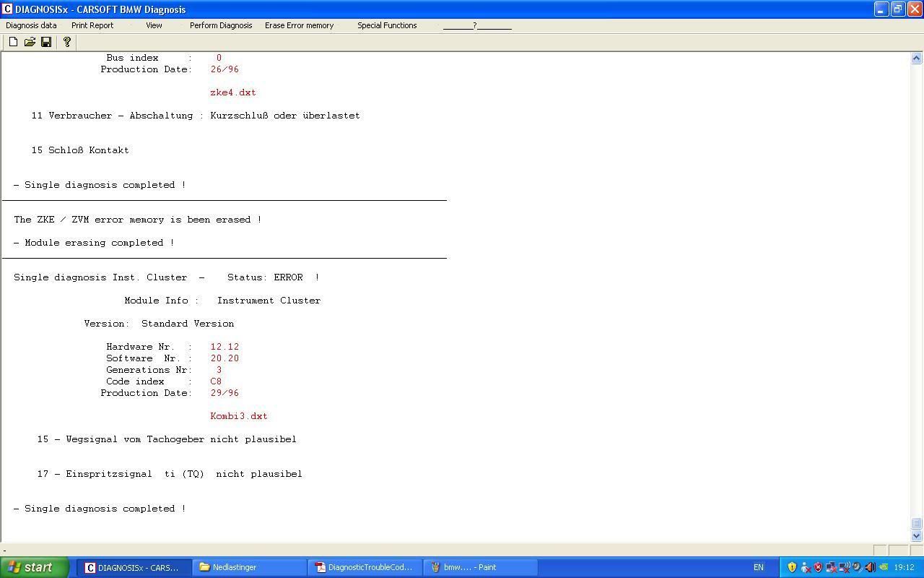
Task: Click the Bus index value 0
Action: coord(219,58)
